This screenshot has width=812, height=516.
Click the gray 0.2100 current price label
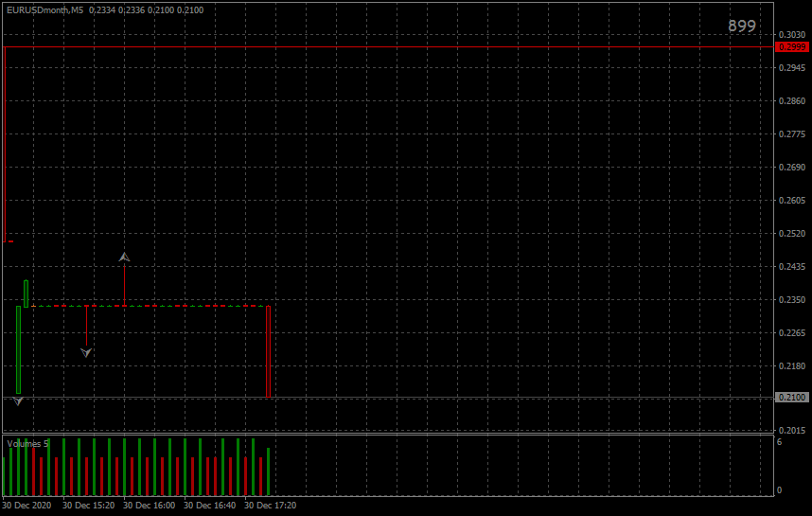pyautogui.click(x=791, y=398)
